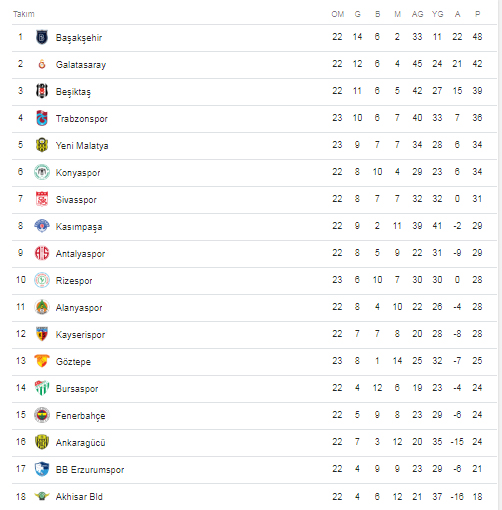Click the Takım column header

(24, 14)
